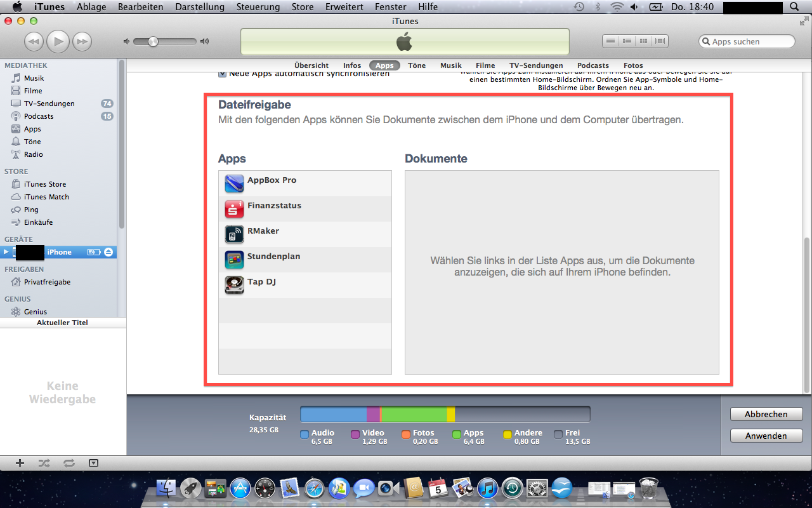Viewport: 812px width, 508px height.
Task: Select AppBox Pro in the Dateifreigabe apps list
Action: [x=305, y=184]
